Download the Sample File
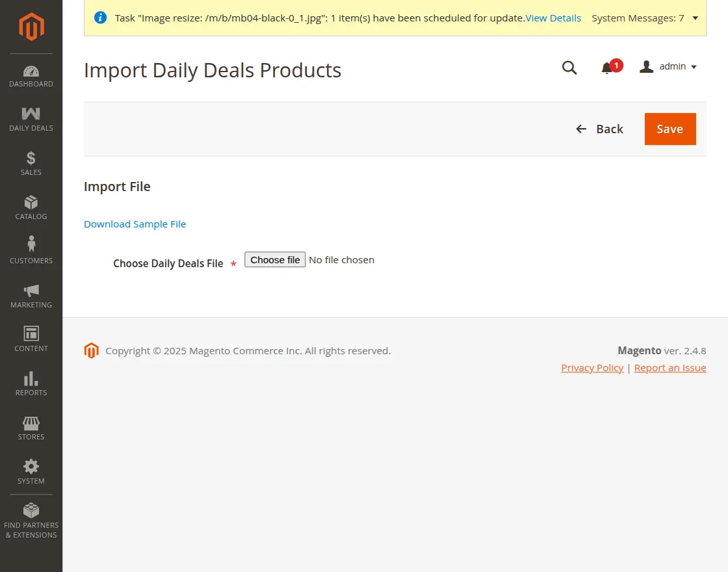The height and width of the screenshot is (572, 728). [x=135, y=224]
